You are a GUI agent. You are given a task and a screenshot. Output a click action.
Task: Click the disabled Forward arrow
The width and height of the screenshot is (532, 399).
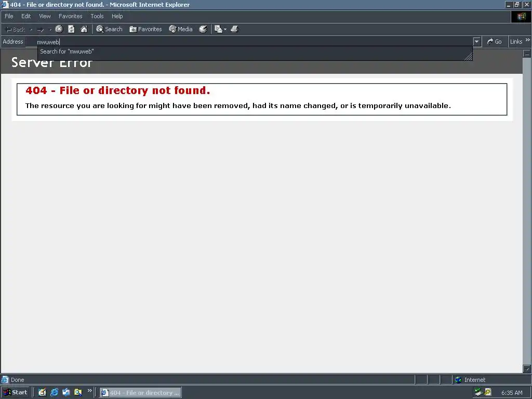pyautogui.click(x=41, y=30)
